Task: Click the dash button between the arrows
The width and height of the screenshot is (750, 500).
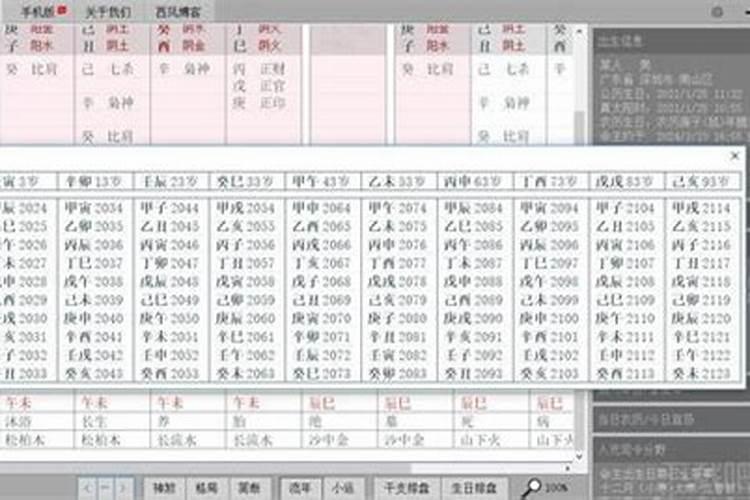Action: point(105,488)
